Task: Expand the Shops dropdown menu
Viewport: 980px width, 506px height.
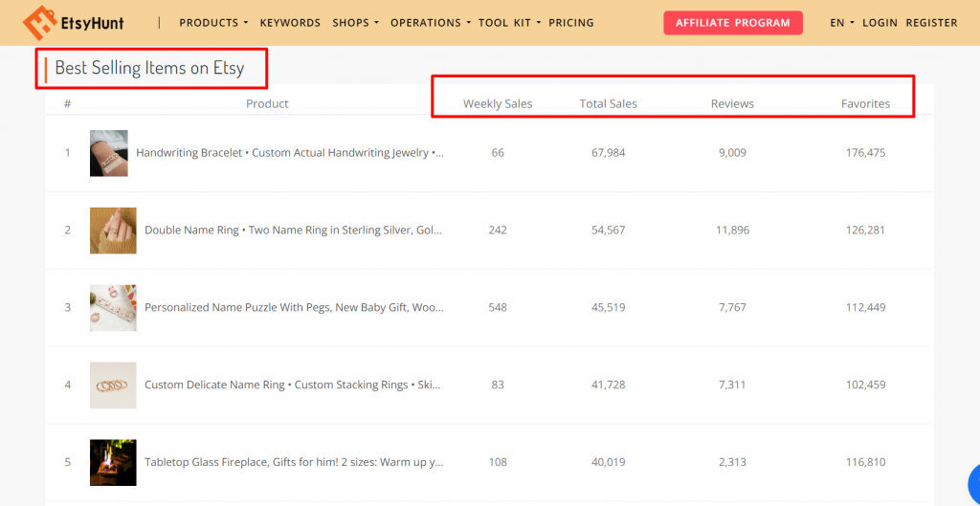Action: tap(355, 23)
